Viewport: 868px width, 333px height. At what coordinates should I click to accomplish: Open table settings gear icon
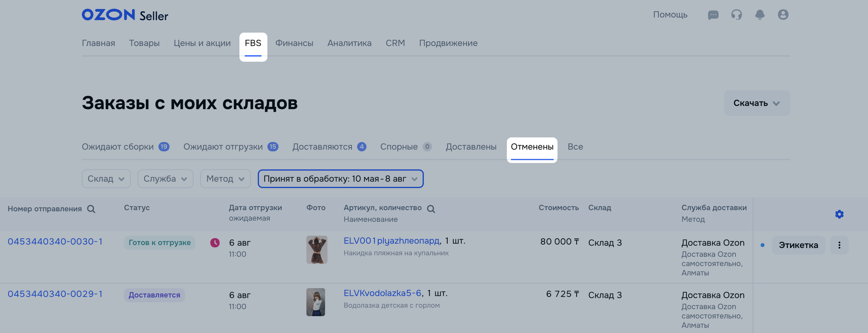pyautogui.click(x=839, y=214)
